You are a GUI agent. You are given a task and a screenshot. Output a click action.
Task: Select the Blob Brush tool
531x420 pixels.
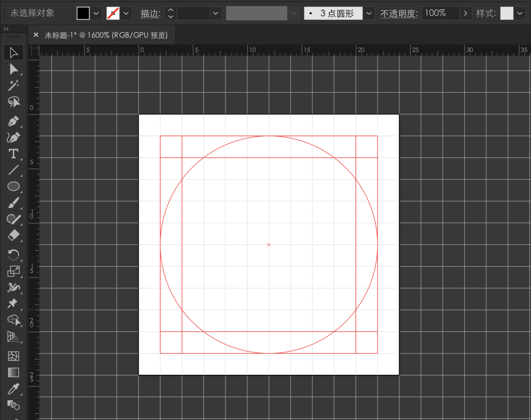tap(14, 219)
